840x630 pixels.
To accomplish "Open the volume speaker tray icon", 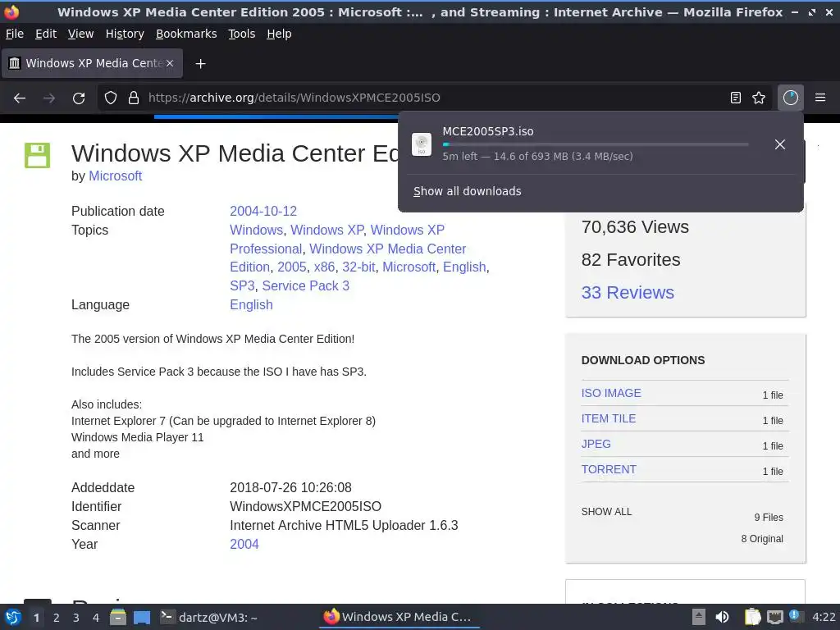I will (x=722, y=617).
